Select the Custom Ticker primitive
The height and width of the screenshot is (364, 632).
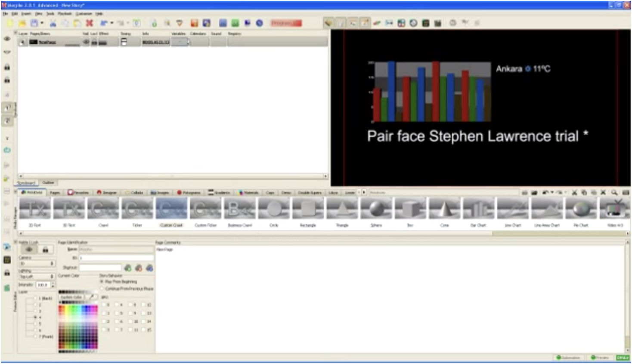206,213
